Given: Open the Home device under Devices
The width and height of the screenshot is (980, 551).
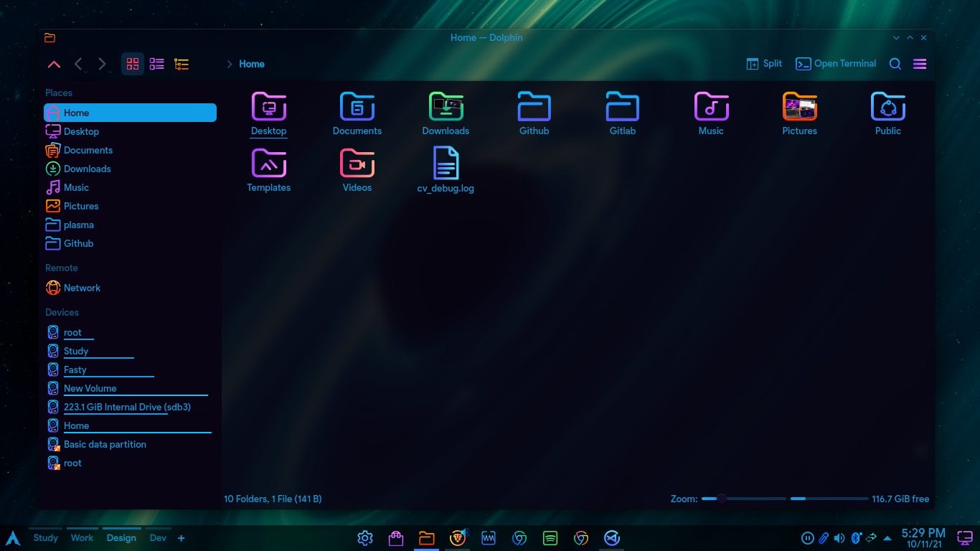Looking at the screenshot, I should [130, 425].
